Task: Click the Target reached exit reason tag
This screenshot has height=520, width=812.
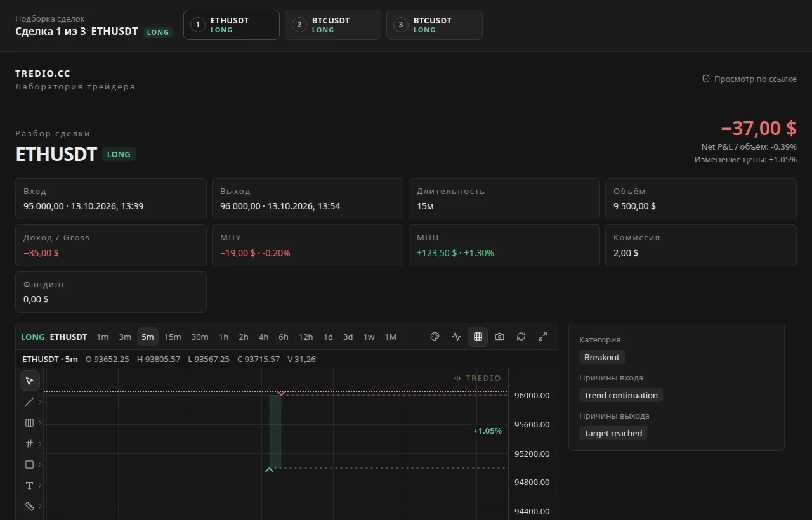Action: (613, 433)
